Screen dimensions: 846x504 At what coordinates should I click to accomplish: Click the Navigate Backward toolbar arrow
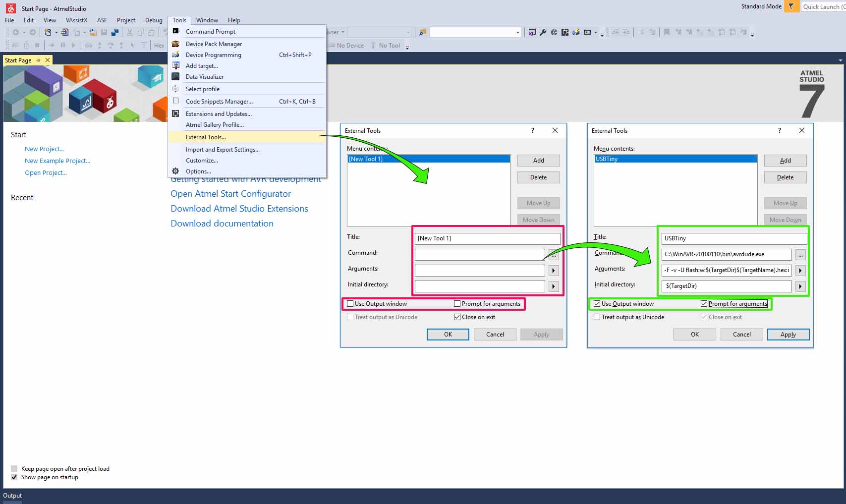16,32
